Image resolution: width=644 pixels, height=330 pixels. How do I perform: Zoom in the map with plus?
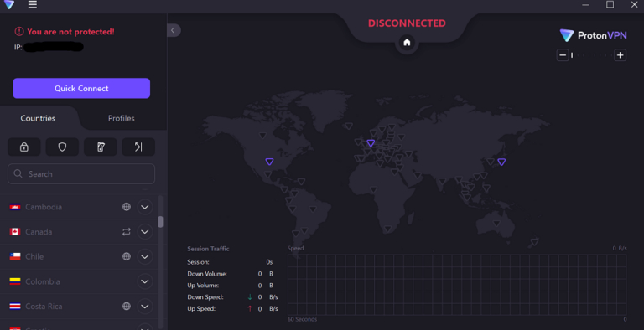[621, 55]
